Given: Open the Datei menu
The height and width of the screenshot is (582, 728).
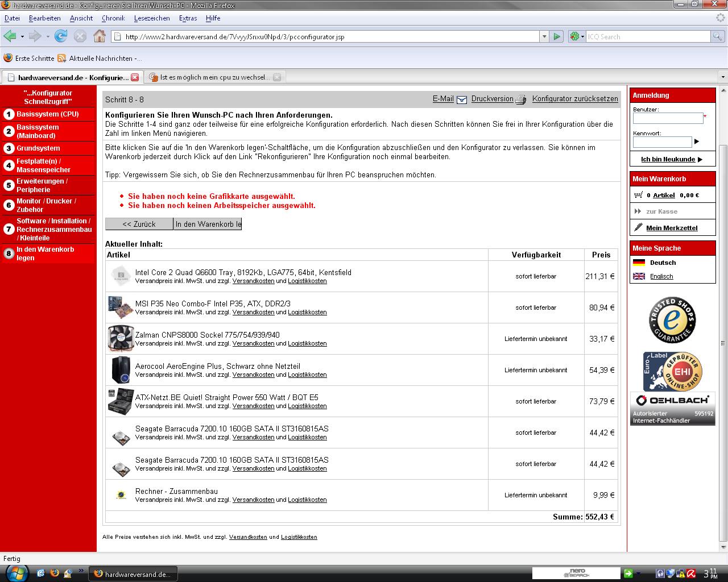Looking at the screenshot, I should tap(12, 18).
